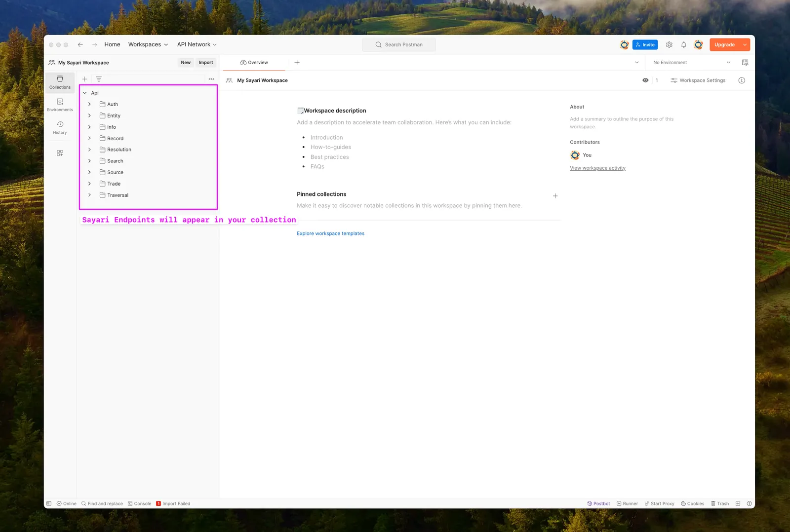
Task: Open Explore workspace templates link
Action: pyautogui.click(x=330, y=233)
